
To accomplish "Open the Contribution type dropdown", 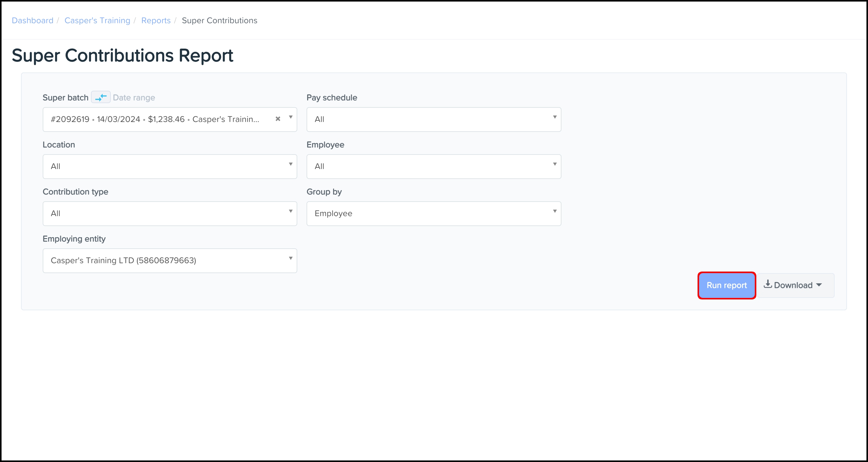I will pyautogui.click(x=170, y=214).
